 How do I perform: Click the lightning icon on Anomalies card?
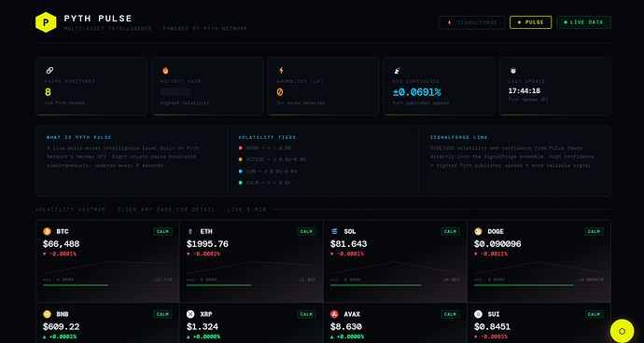click(x=281, y=71)
